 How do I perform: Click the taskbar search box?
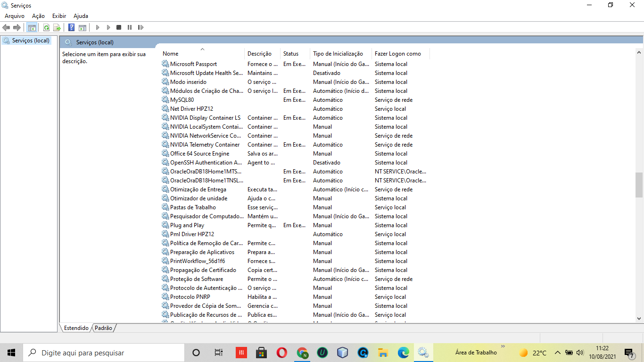pos(104,353)
